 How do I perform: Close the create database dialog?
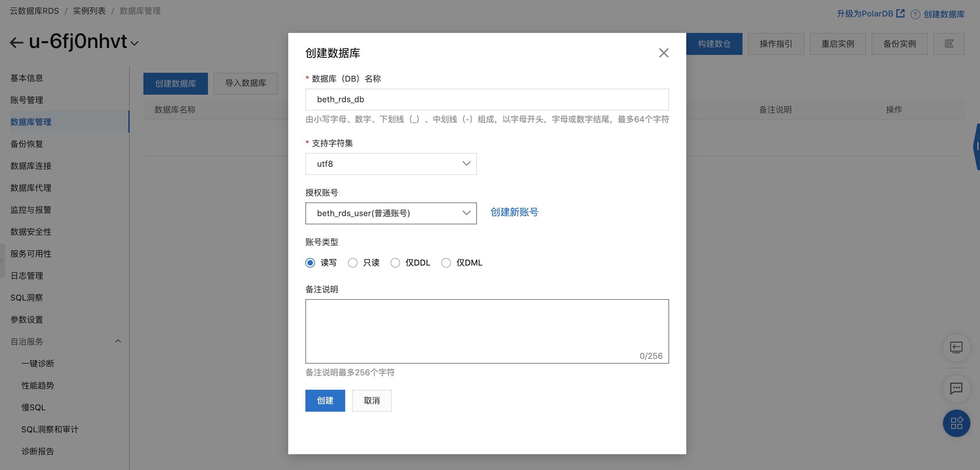[x=664, y=53]
